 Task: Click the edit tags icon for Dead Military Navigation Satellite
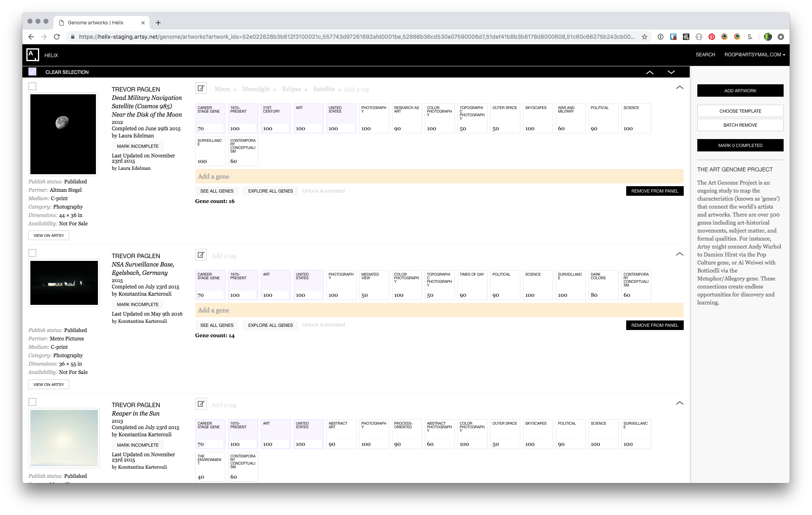point(201,88)
